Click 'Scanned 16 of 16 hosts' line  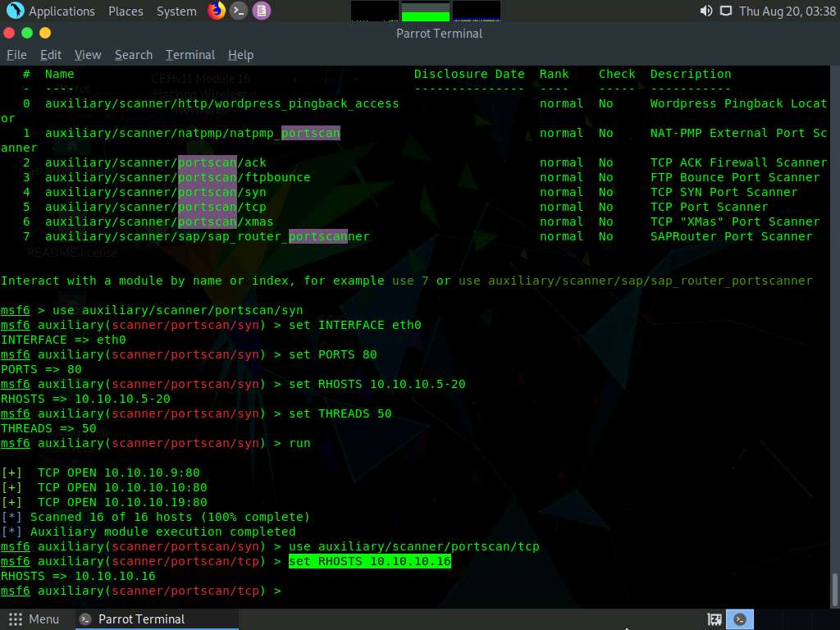(155, 517)
